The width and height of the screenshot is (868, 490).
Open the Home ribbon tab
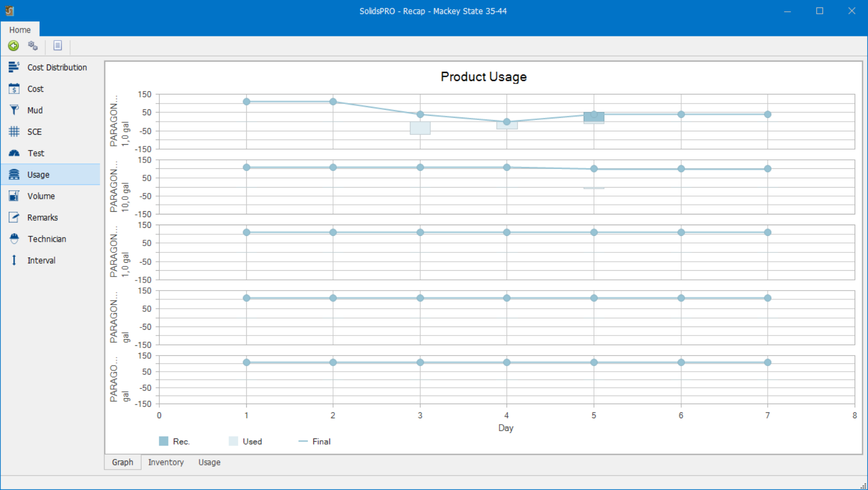[x=20, y=30]
